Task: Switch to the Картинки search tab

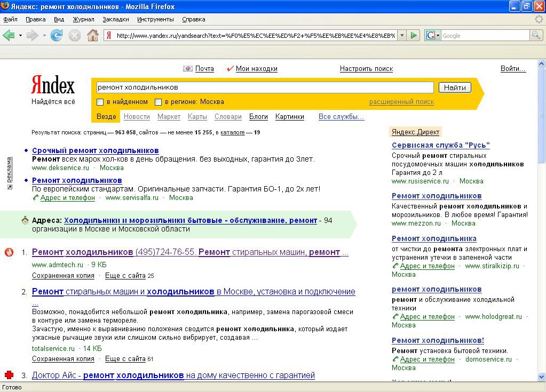Action: [290, 117]
